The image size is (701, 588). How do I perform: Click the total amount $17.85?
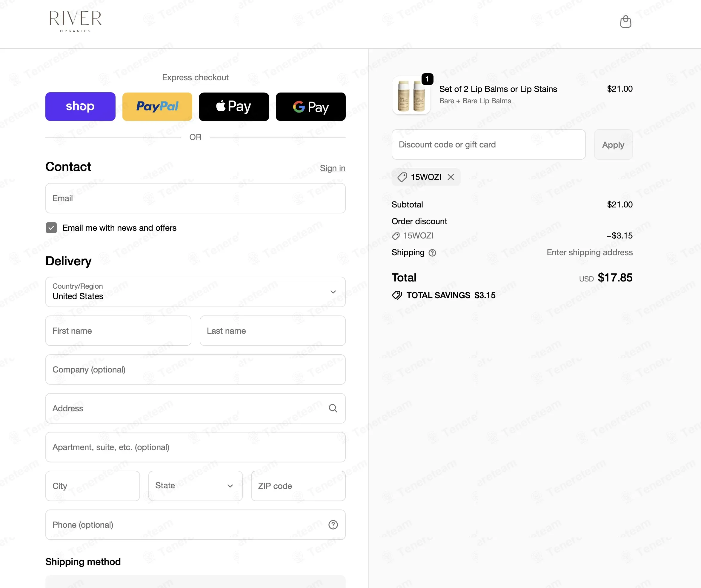(x=615, y=278)
